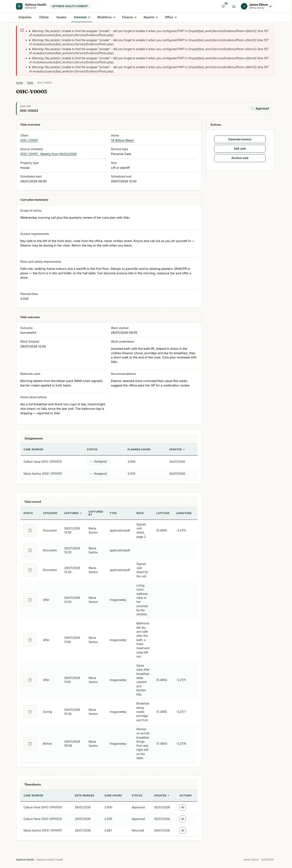This screenshot has width=292, height=868.
Task: Open the notifications bell icon
Action: point(223,6)
